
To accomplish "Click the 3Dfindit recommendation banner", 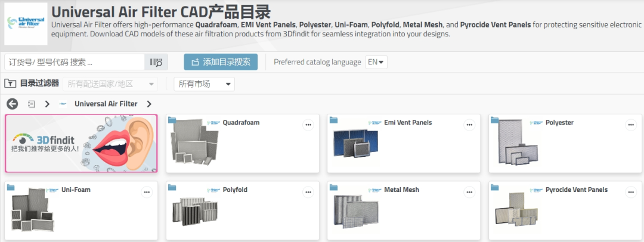I will (81, 144).
